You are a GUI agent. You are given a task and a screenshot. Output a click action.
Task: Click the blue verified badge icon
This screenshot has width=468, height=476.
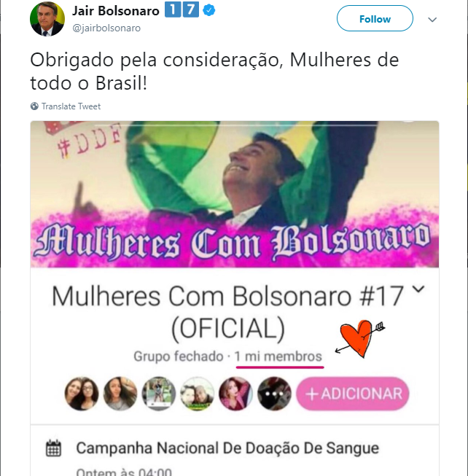coord(208,10)
